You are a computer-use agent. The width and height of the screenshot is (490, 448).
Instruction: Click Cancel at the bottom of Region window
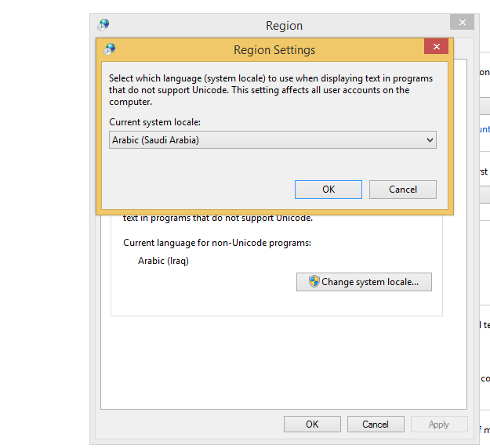coord(376,425)
